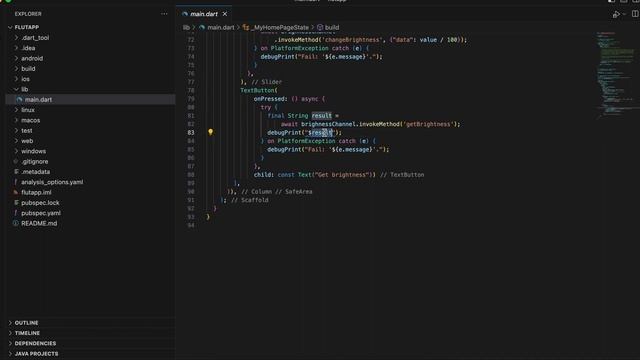Expand the macos folder
Viewport: 640px width, 360px height.
pos(31,120)
